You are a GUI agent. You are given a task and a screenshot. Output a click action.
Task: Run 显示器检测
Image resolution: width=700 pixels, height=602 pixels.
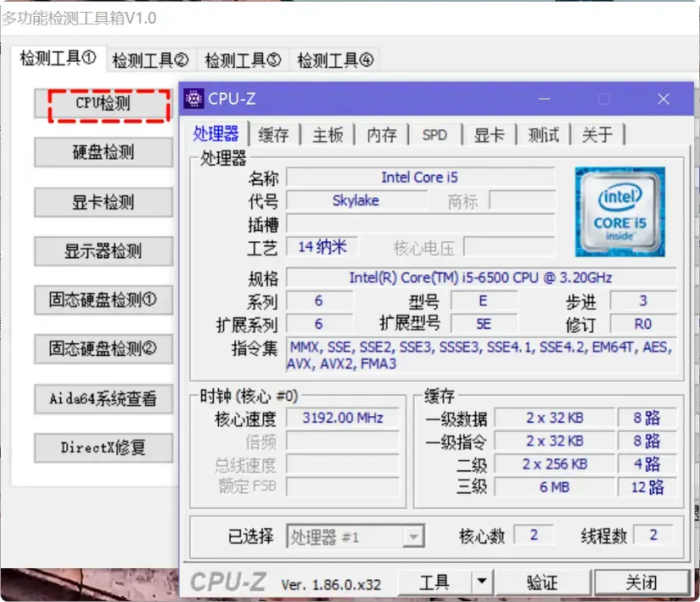pos(104,250)
